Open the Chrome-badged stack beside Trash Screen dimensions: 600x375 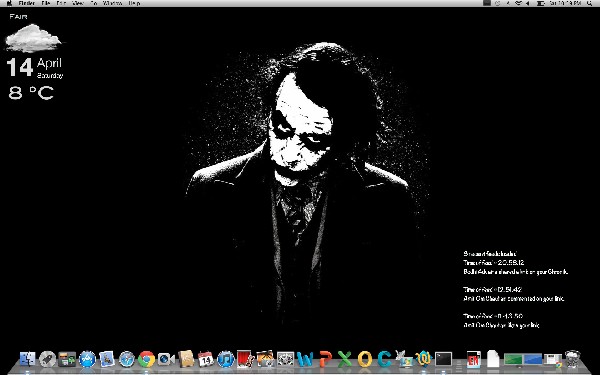tap(553, 360)
